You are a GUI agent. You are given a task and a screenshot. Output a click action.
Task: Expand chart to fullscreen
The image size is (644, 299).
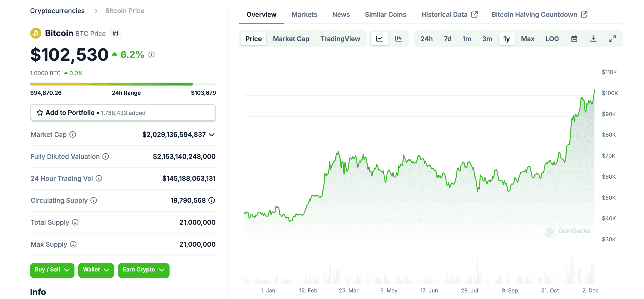612,39
